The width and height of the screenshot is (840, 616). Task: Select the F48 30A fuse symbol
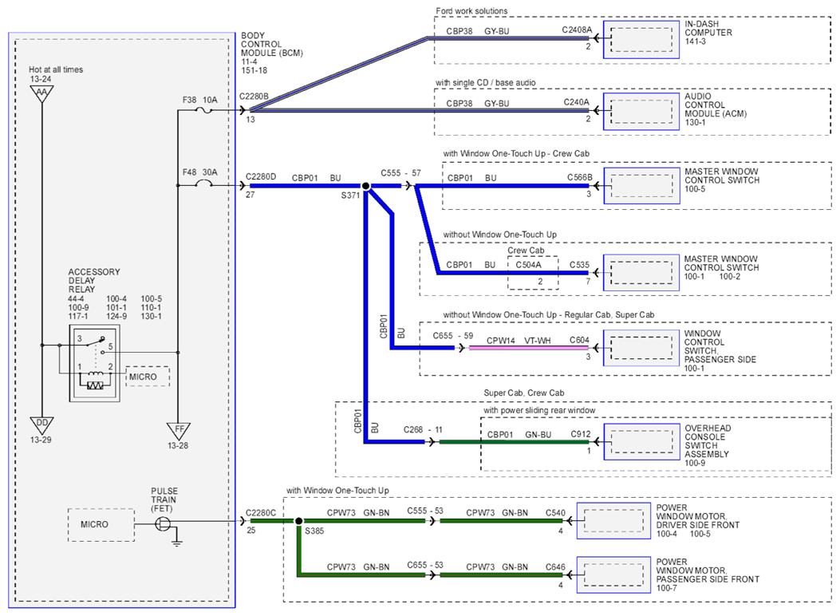[203, 184]
